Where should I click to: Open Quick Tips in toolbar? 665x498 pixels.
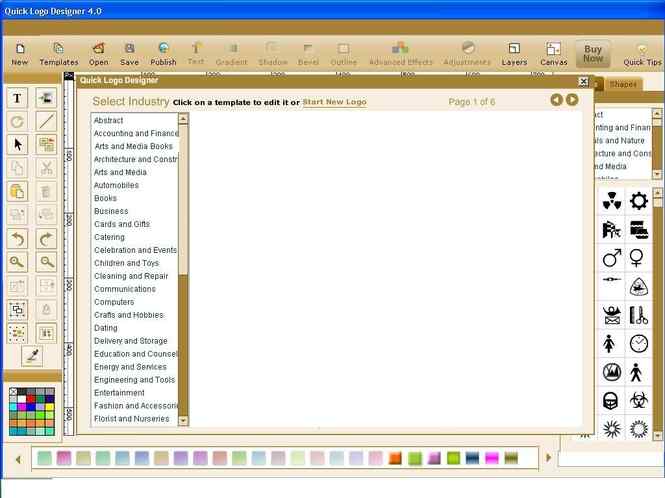(642, 55)
